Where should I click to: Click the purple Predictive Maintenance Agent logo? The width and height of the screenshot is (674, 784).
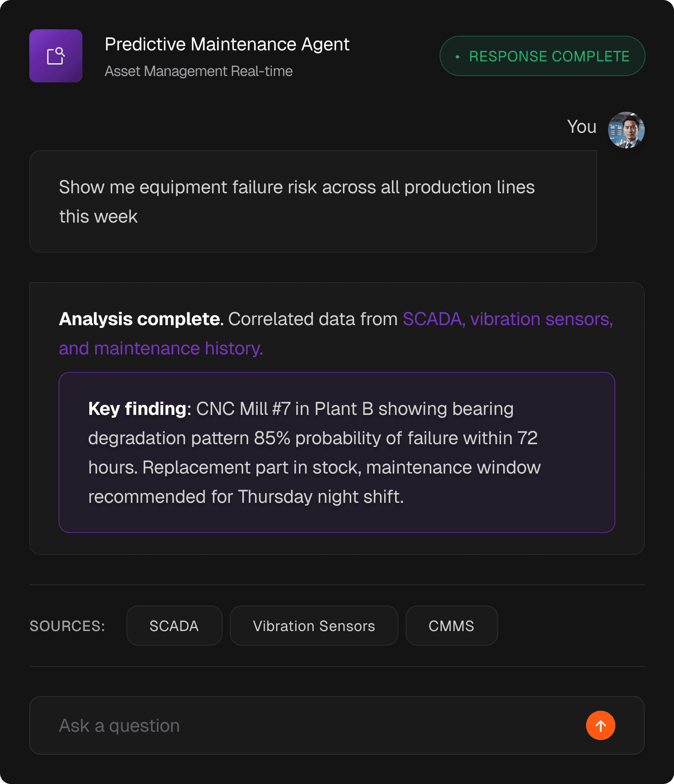click(56, 56)
